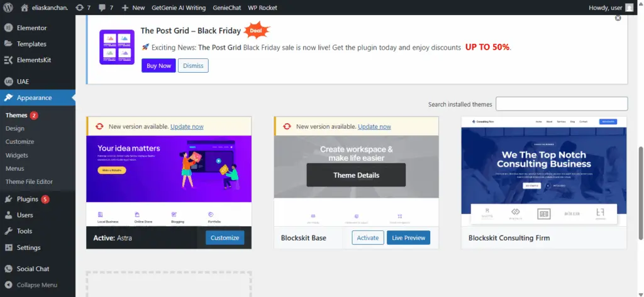Expand the Settings menu

(x=28, y=247)
